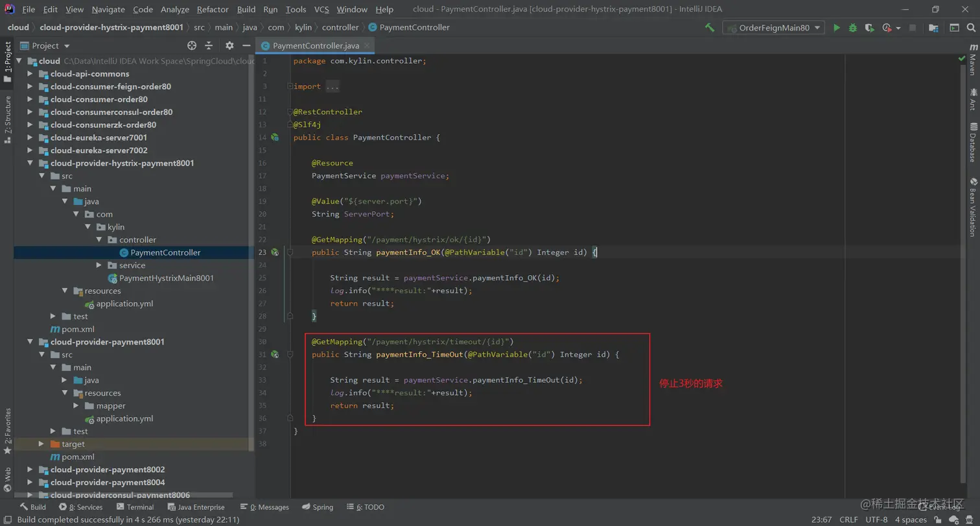Collapse the cloud-provider-hystrix-payment8001 module
The height and width of the screenshot is (526, 980).
[30, 163]
